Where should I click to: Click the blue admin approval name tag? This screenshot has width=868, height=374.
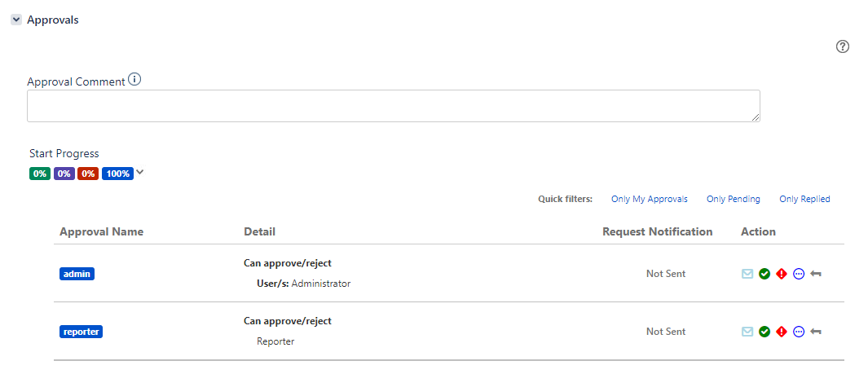pyautogui.click(x=77, y=274)
